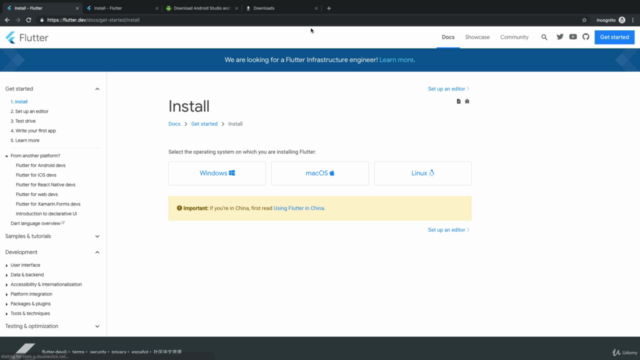This screenshot has height=360, width=640.
Task: Expand the Testing & optimization section
Action: [97, 326]
